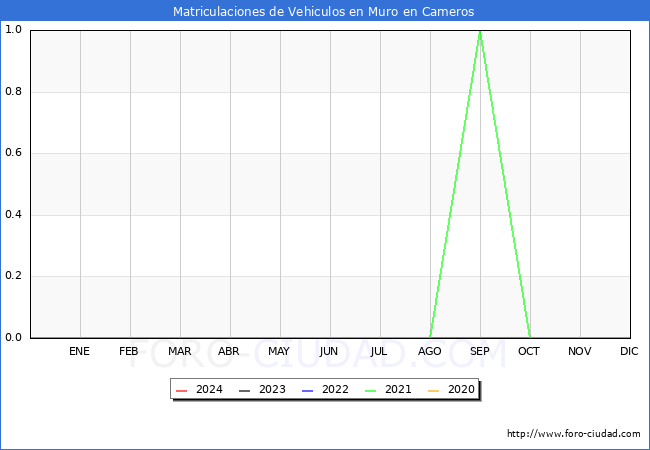
Task: Click the 0.2 y-axis value
Action: point(13,276)
